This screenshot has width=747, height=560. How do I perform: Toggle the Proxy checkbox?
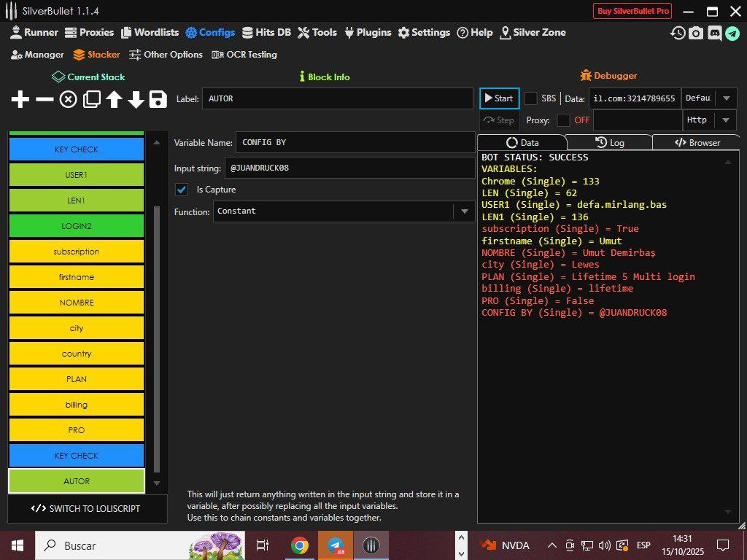(x=563, y=120)
